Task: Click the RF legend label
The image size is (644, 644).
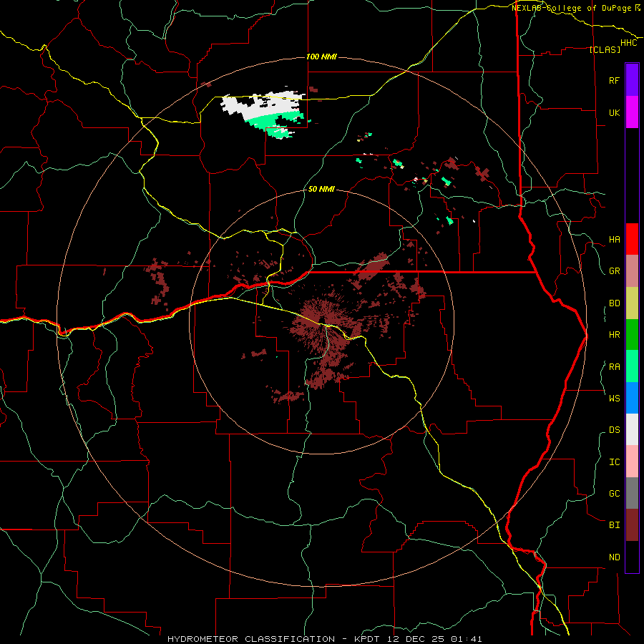Action: tap(614, 80)
